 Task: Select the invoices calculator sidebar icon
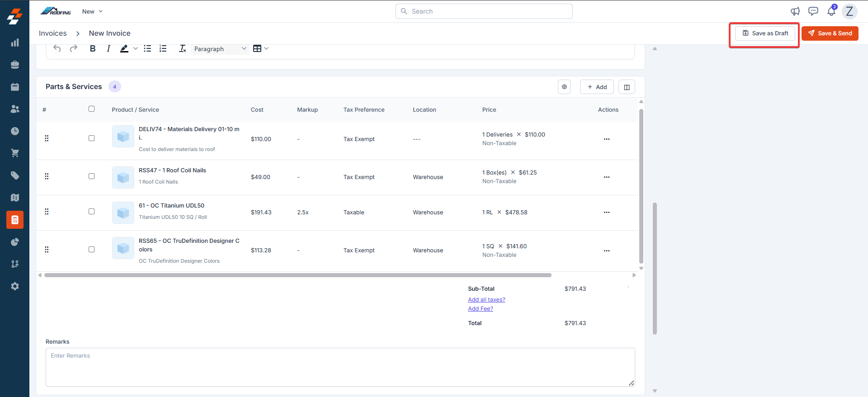point(15,220)
